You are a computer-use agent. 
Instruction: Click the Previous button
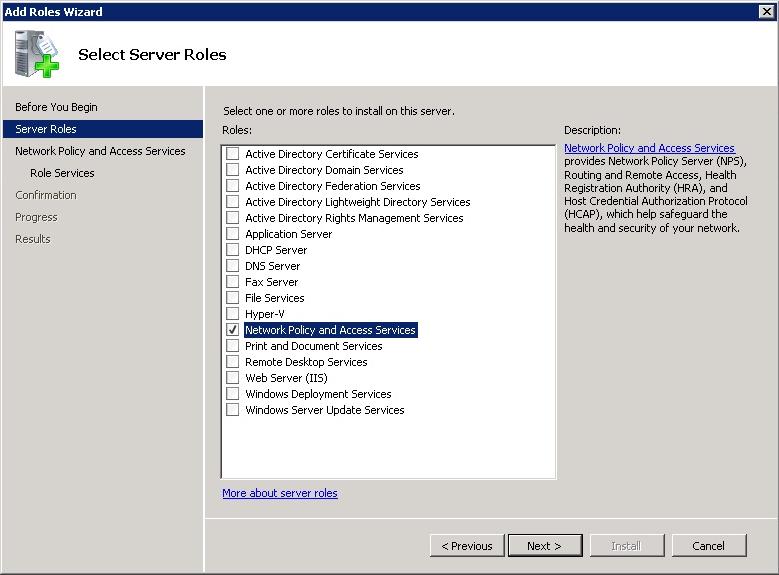tap(467, 546)
